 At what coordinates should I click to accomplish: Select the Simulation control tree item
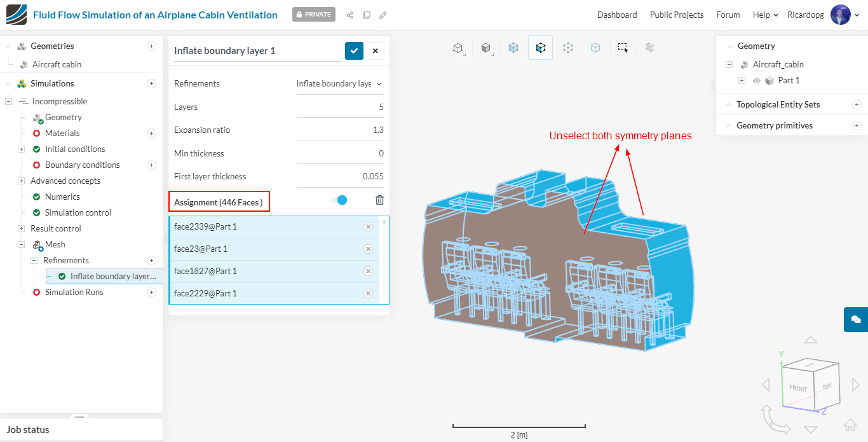78,212
